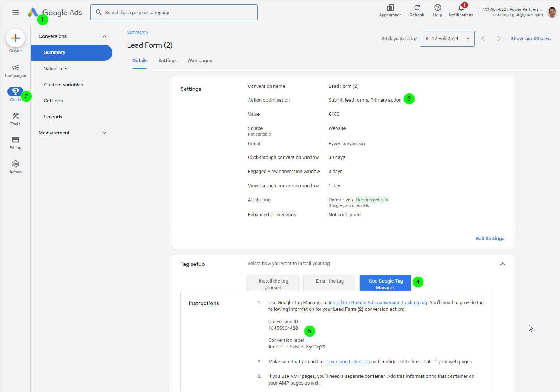Click the Create plus button
This screenshot has width=560, height=392.
click(x=15, y=38)
